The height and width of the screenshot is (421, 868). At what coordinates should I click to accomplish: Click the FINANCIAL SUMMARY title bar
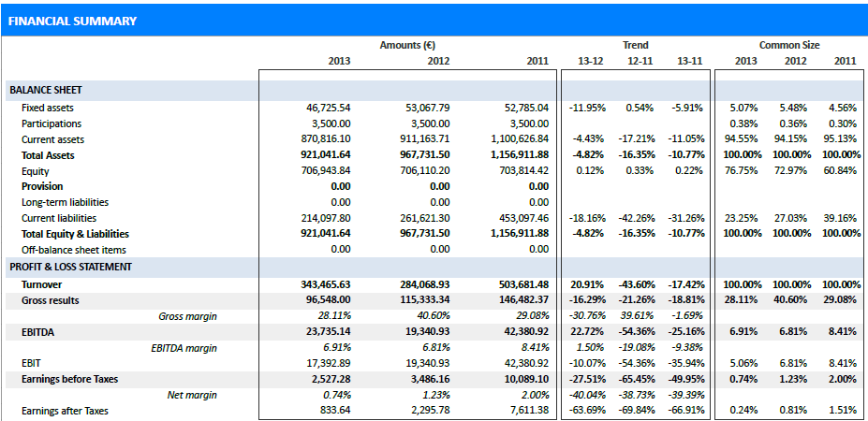click(x=72, y=21)
